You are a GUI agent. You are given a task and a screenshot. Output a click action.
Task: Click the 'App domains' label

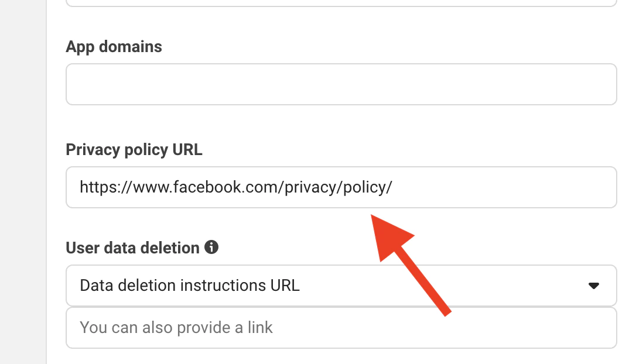pyautogui.click(x=114, y=46)
